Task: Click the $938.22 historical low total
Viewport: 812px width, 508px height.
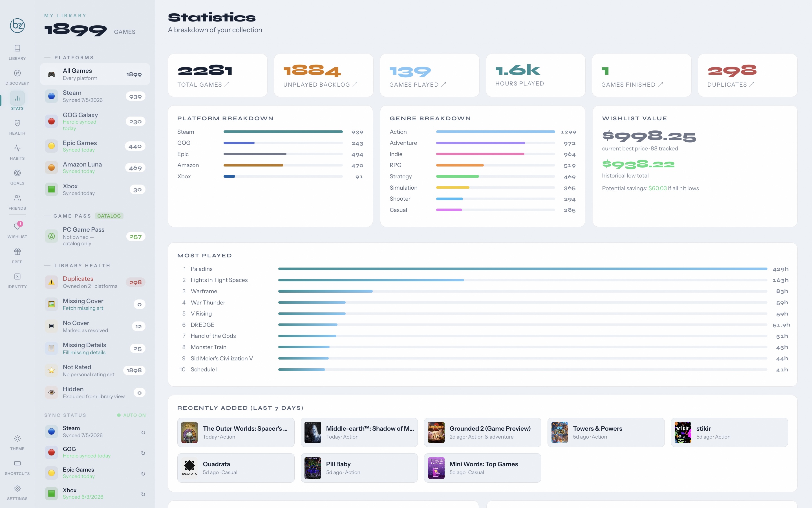Action: coord(638,164)
